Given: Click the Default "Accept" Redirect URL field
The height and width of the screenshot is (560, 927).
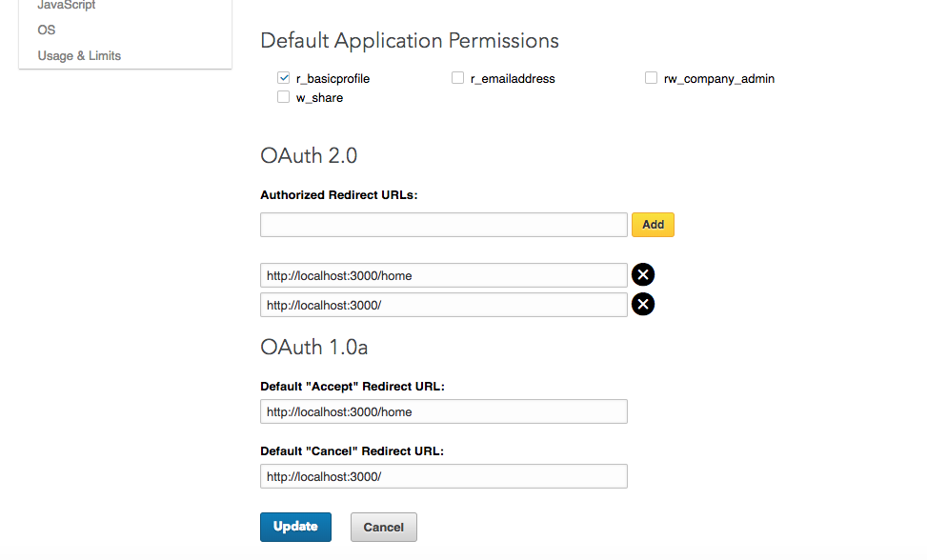Looking at the screenshot, I should [443, 411].
